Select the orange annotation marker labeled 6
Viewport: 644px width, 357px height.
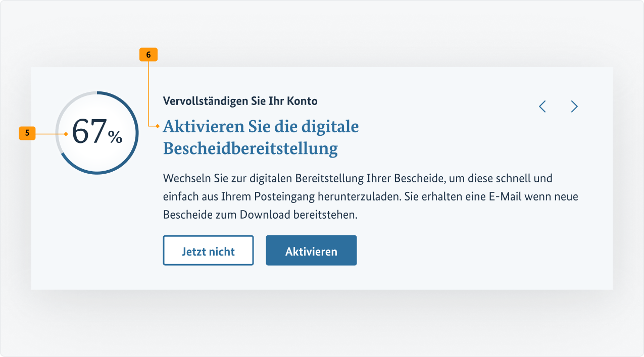click(x=148, y=54)
